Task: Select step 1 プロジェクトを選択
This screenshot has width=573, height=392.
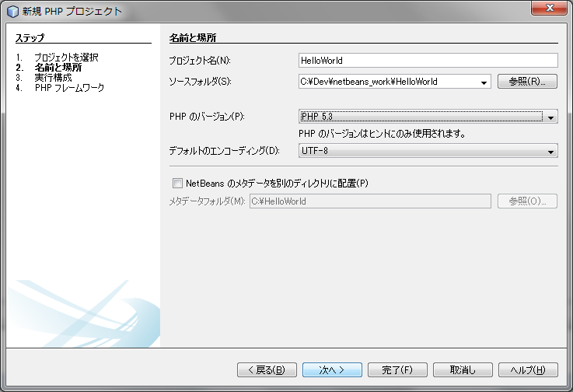Action: (x=66, y=58)
